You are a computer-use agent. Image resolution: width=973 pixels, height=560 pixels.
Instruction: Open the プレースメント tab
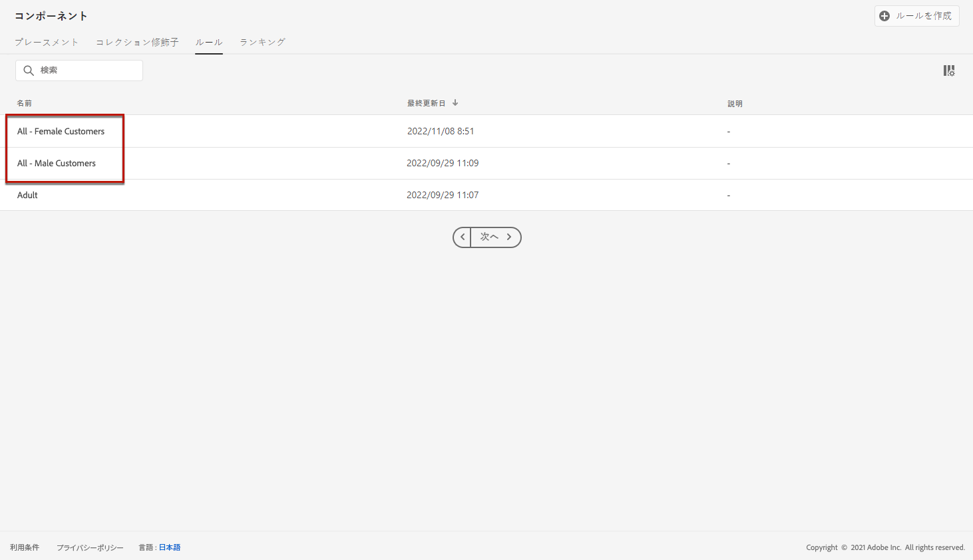47,43
